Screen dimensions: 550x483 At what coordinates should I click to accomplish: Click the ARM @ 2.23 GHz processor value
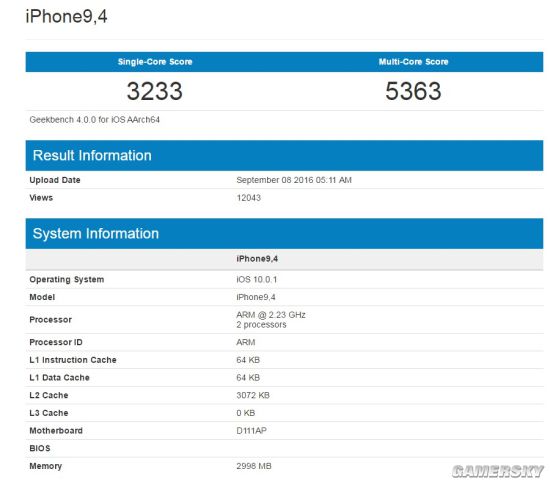pos(271,315)
